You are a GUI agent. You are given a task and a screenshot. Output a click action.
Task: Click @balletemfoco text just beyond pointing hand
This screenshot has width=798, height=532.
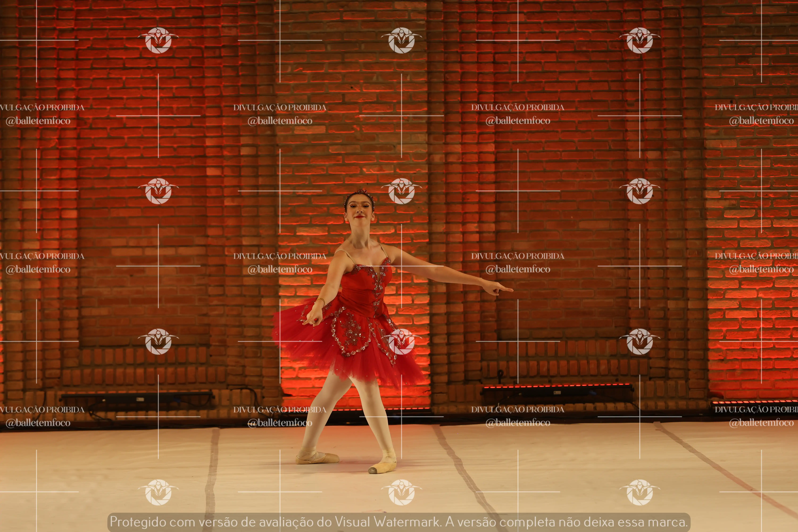[x=518, y=269]
